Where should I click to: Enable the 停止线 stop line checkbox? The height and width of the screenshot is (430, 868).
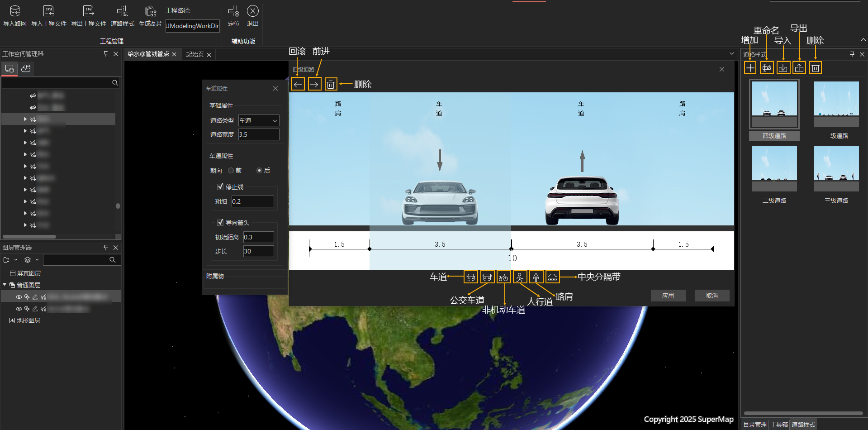220,186
